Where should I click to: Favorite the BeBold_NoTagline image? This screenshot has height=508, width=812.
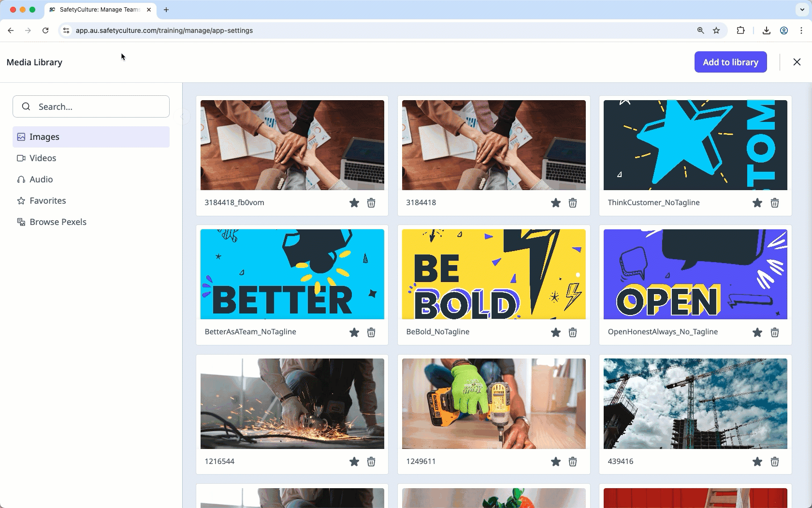[556, 332]
